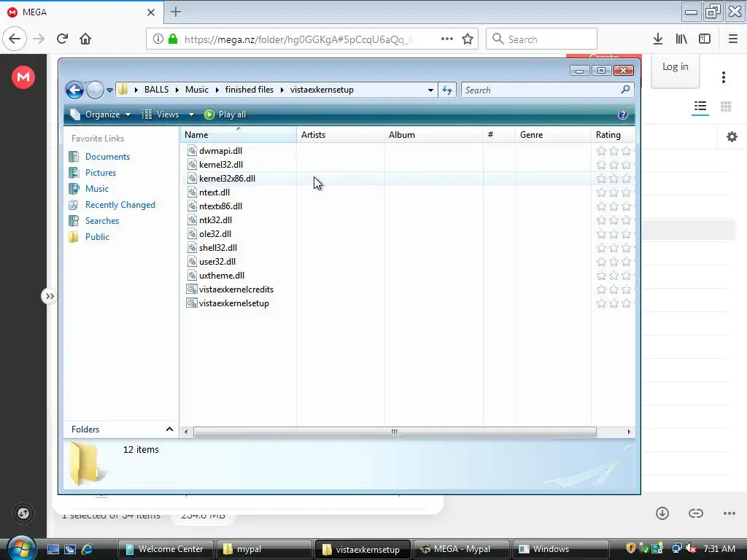
Task: Click Play all button
Action: (225, 114)
